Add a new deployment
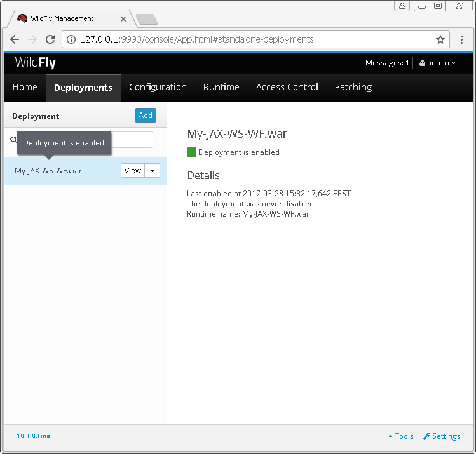The image size is (476, 454). pyautogui.click(x=146, y=115)
